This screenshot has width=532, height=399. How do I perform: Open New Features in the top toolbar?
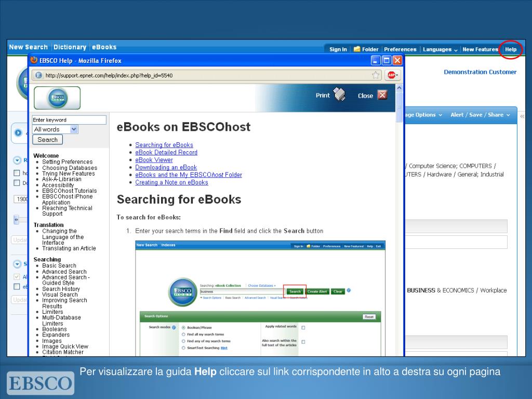click(x=480, y=49)
